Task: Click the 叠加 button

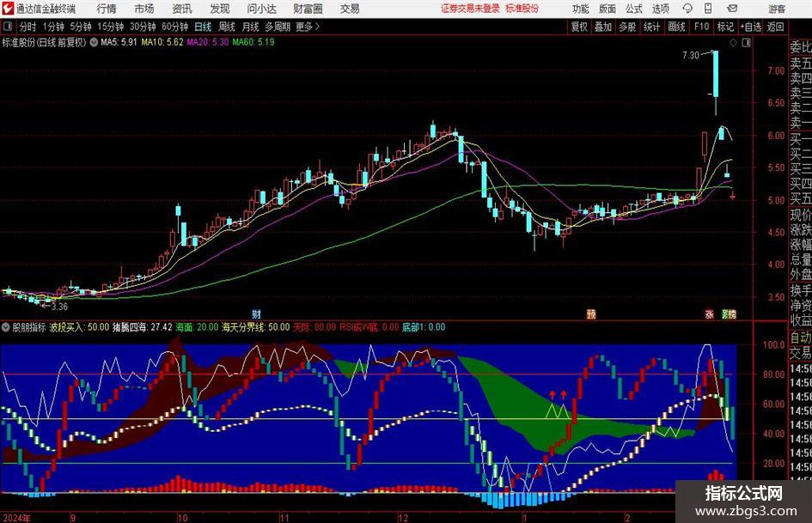Action: (x=603, y=27)
